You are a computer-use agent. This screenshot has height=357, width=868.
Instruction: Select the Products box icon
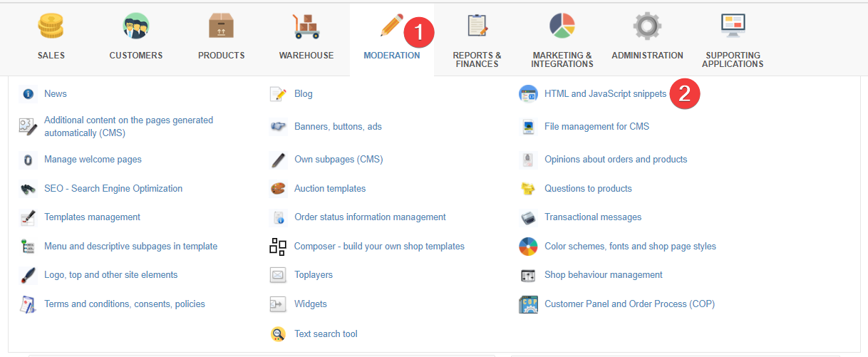[x=221, y=26]
